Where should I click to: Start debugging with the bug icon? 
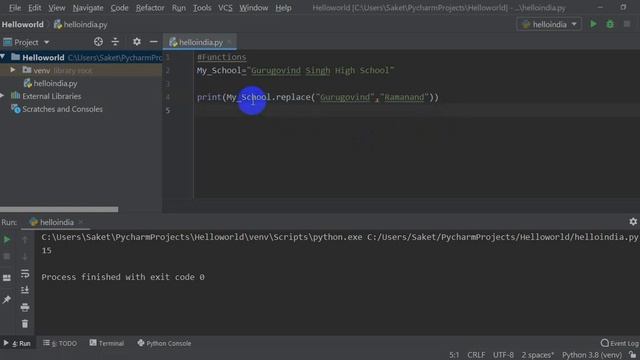(x=610, y=24)
